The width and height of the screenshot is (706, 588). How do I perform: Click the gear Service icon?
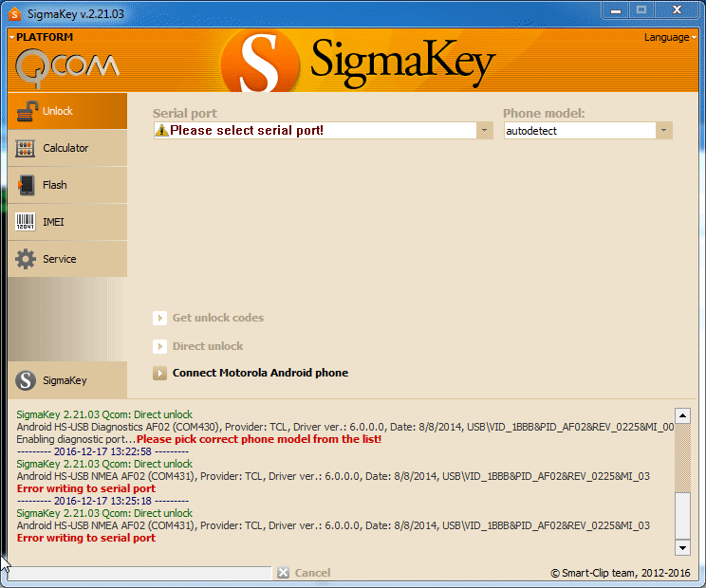point(26,259)
